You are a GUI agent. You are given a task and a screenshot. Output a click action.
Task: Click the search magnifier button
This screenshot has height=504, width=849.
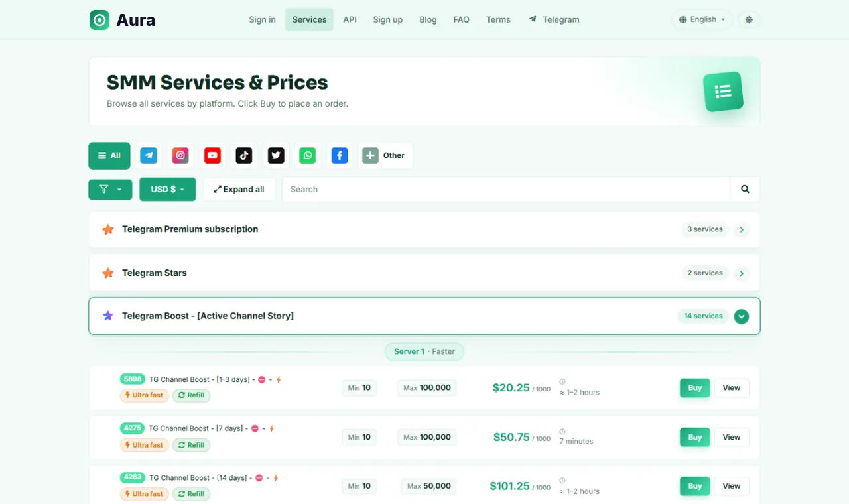[x=745, y=189]
